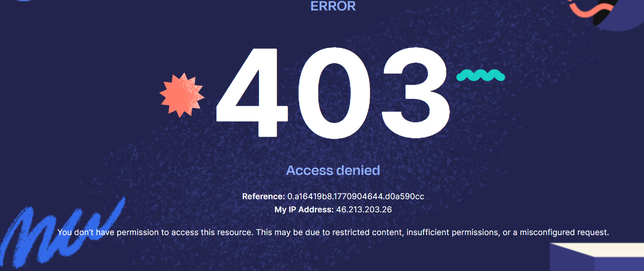The width and height of the screenshot is (644, 271).
Task: Click the digit 0 in 403
Action: (334, 93)
